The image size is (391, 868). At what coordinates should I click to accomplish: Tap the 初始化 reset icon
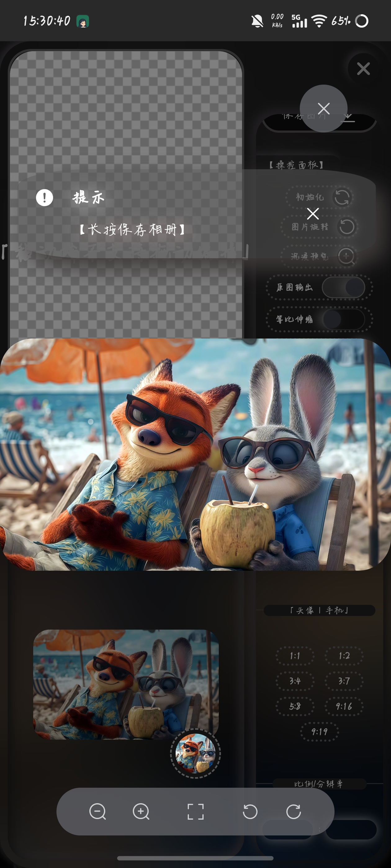click(342, 197)
